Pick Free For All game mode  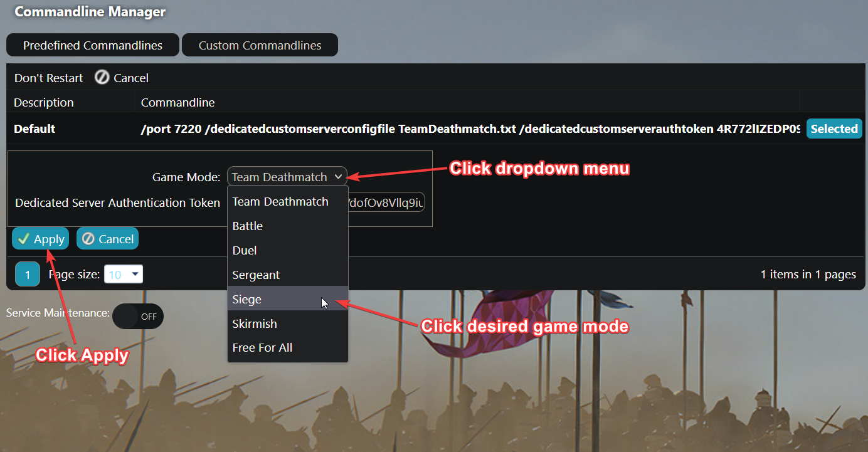pyautogui.click(x=262, y=347)
